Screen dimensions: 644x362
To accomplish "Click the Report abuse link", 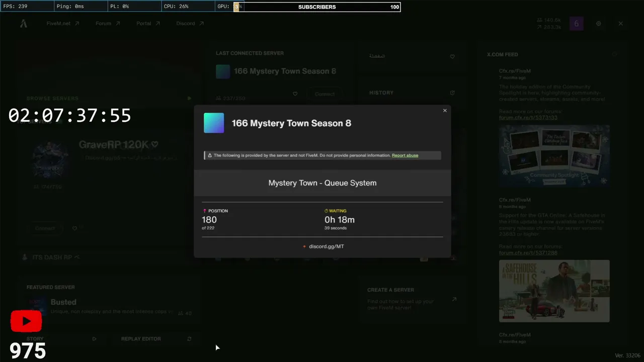I will (405, 155).
